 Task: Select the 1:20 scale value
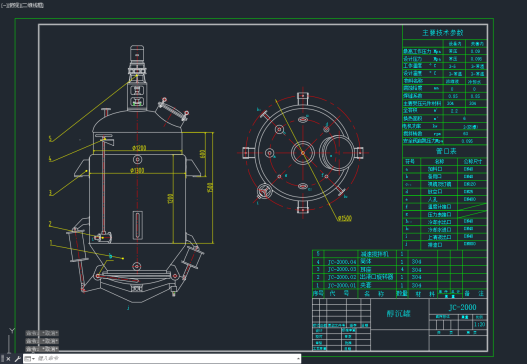click(x=479, y=324)
